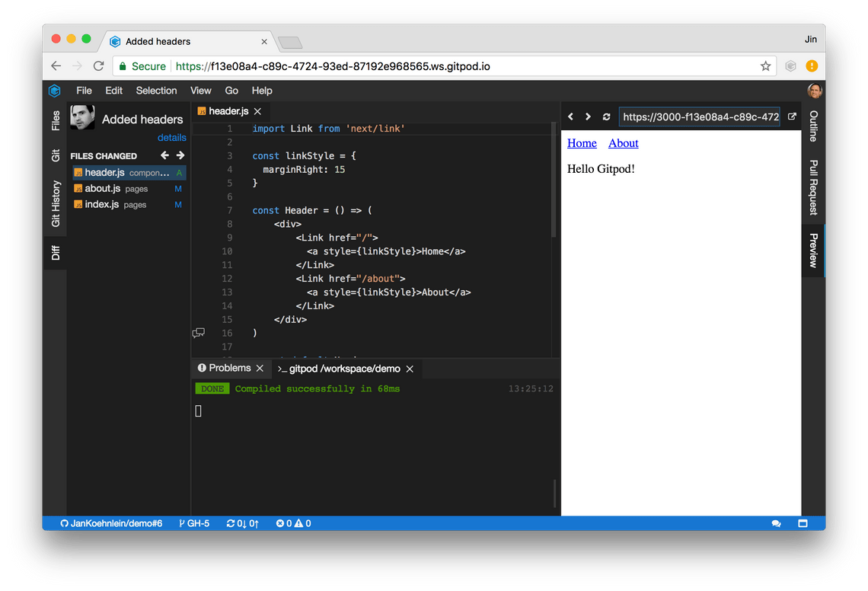This screenshot has height=591, width=868.
Task: Select the Preview panel tab
Action: pos(813,251)
